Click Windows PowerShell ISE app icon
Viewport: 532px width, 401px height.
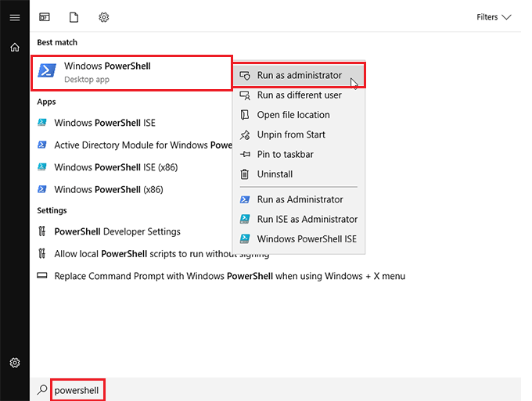pyautogui.click(x=42, y=123)
